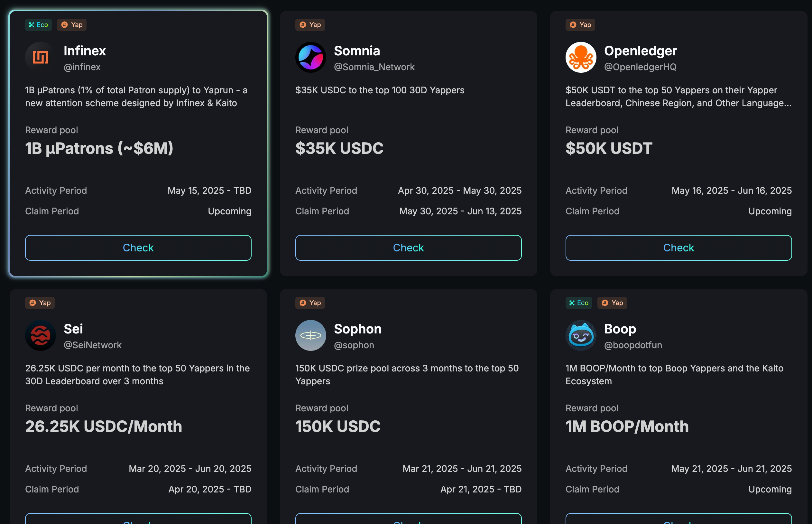Viewport: 812px width, 524px height.
Task: Click the Somnia gradient star logo
Action: (x=310, y=57)
